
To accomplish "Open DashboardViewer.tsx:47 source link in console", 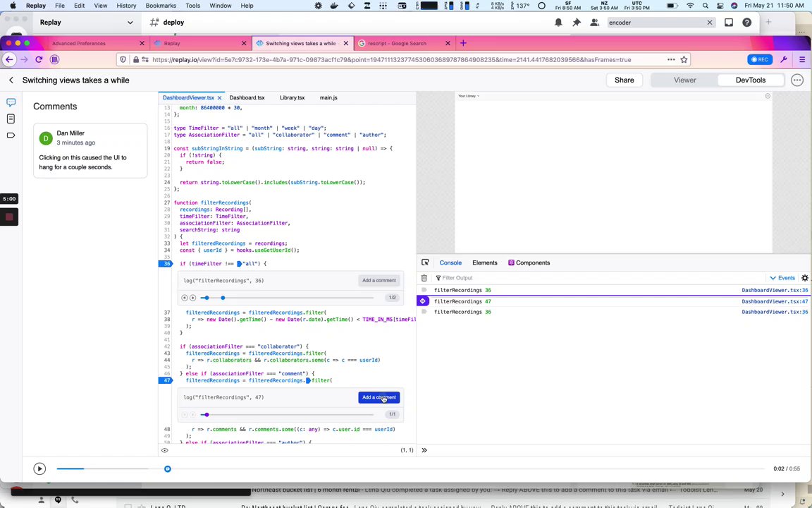I will (x=775, y=301).
